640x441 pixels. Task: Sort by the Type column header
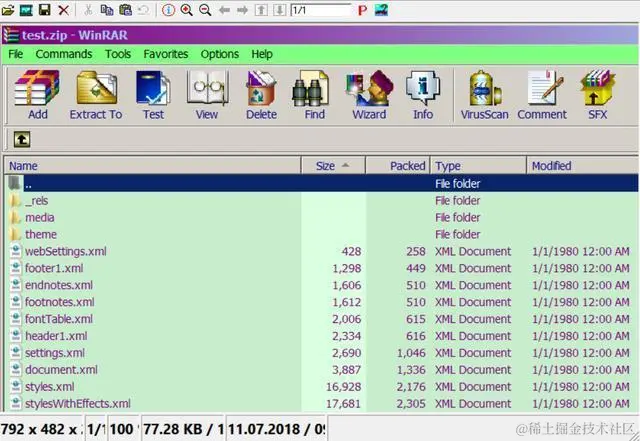[478, 166]
